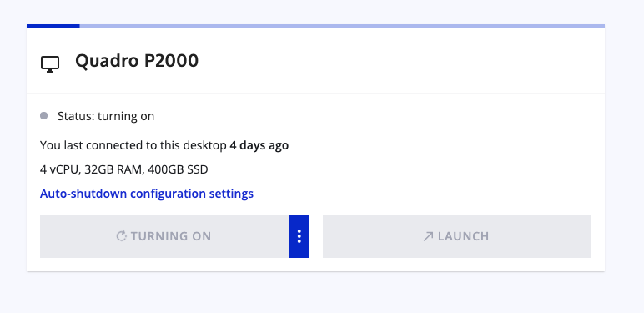This screenshot has height=313, width=644.
Task: Open the three-dot power options menu
Action: (x=299, y=236)
